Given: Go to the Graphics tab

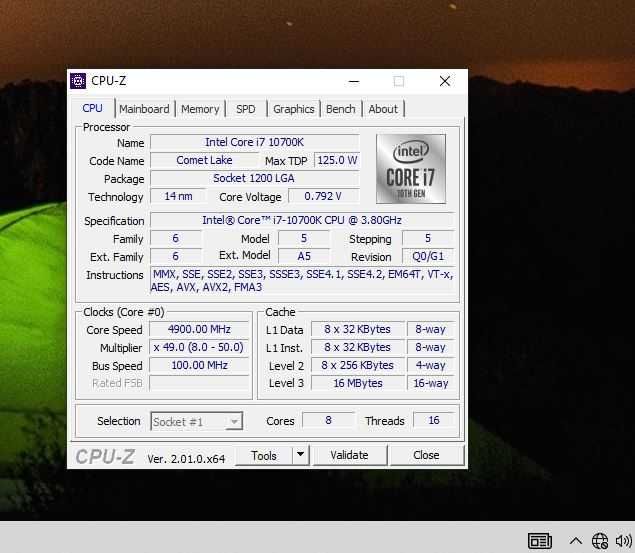Looking at the screenshot, I should pos(294,109).
